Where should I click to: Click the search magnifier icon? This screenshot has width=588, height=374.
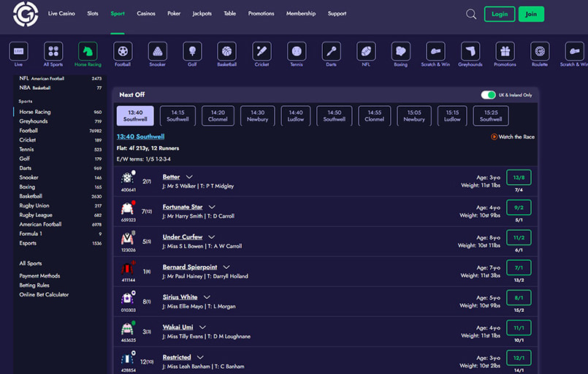tap(471, 14)
